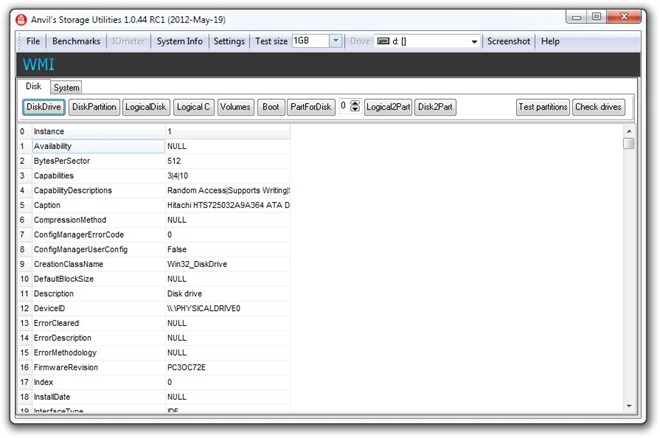Click the DiskPartition button
The width and height of the screenshot is (660, 438).
point(95,107)
